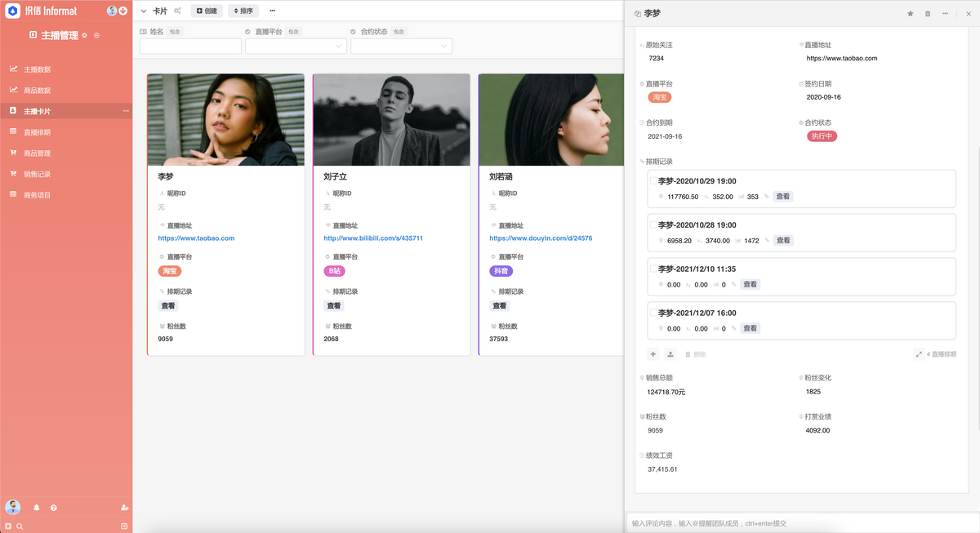Viewport: 980px width, 533px height.
Task: Click the comment input box
Action: click(802, 523)
